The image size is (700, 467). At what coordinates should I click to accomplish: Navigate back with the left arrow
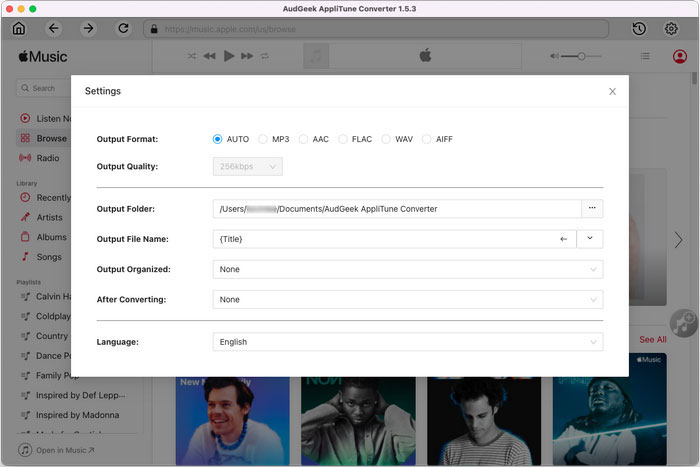[54, 29]
